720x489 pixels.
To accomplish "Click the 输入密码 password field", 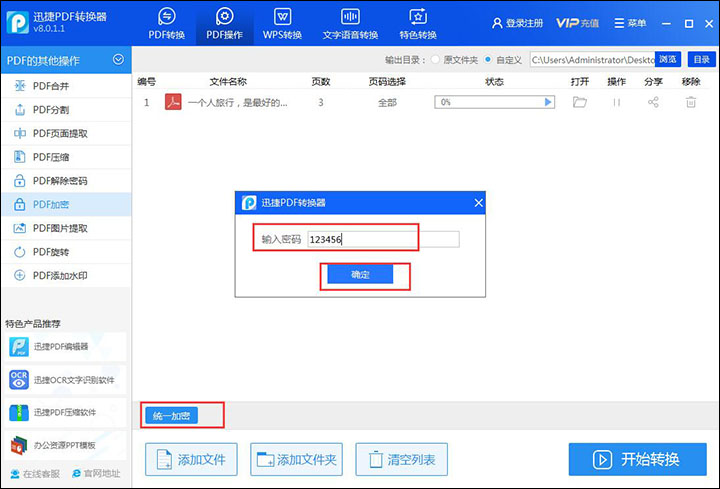I will (383, 239).
